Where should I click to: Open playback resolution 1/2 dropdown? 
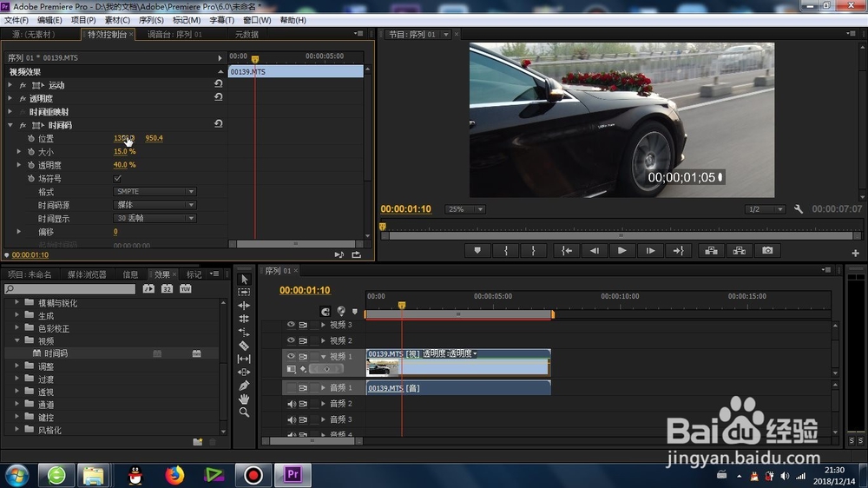pos(765,209)
